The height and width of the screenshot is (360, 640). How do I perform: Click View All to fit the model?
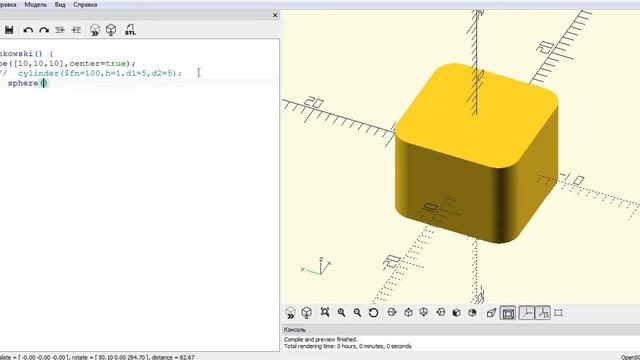325,312
